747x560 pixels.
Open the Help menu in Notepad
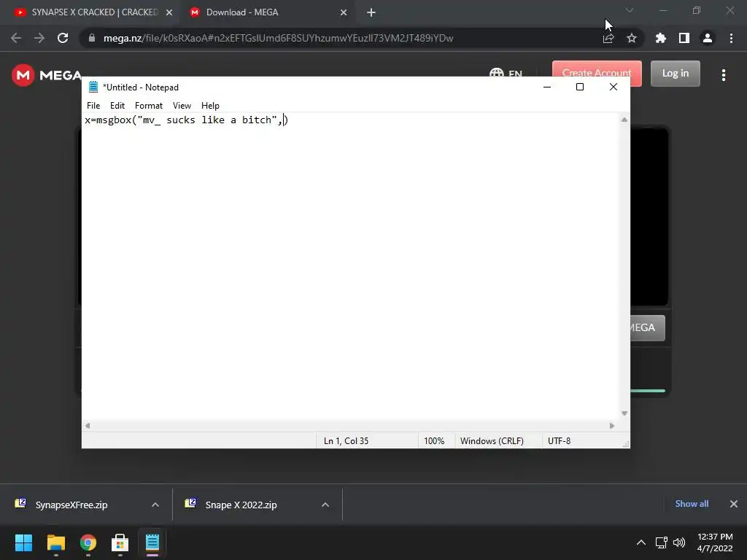point(210,106)
